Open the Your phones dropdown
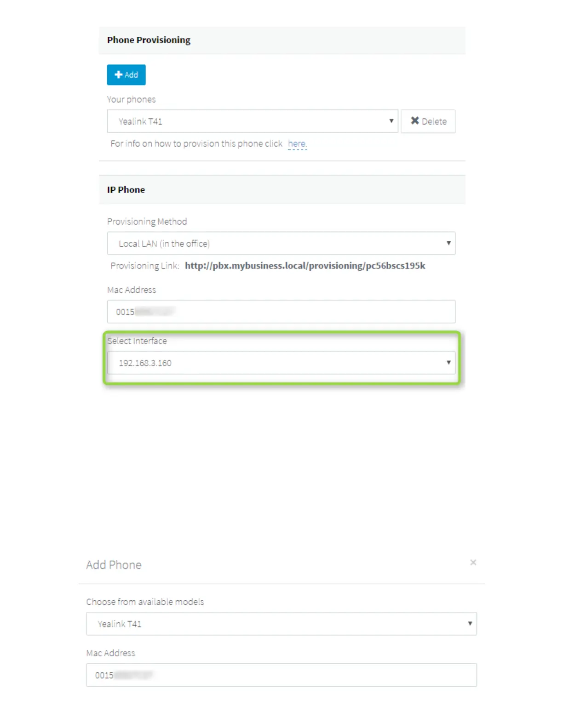This screenshot has width=563, height=728. (x=252, y=121)
